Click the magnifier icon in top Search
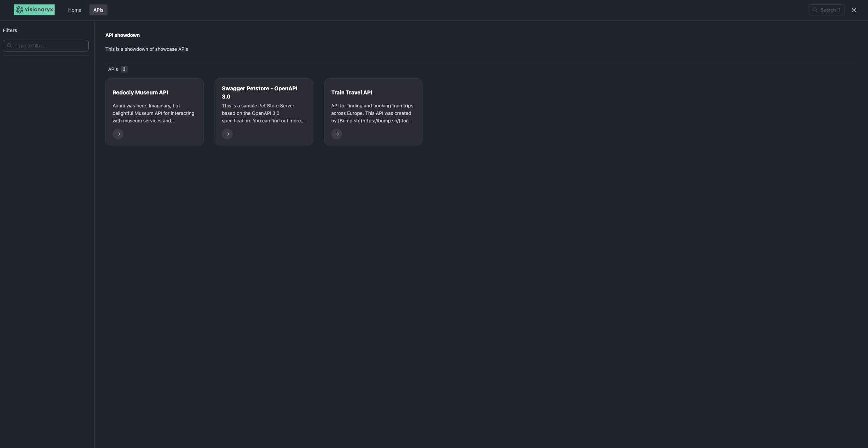Viewport: 868px width, 448px height. [x=815, y=10]
